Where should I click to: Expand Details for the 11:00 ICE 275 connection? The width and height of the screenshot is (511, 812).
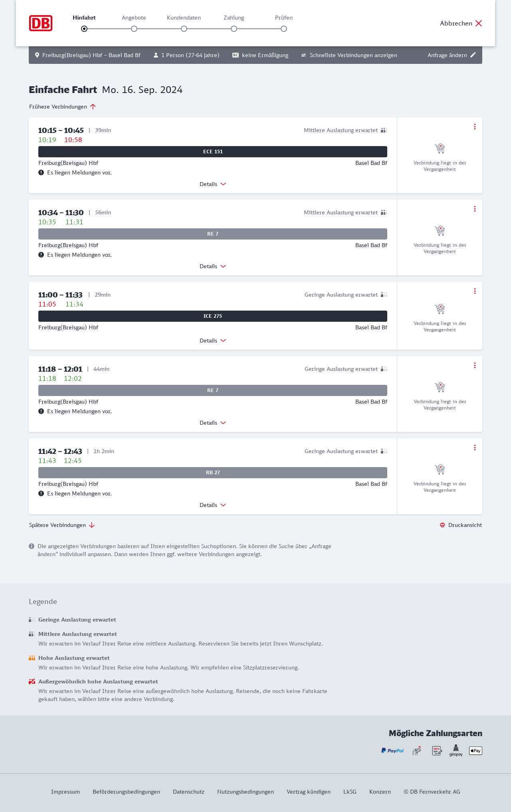tap(213, 341)
